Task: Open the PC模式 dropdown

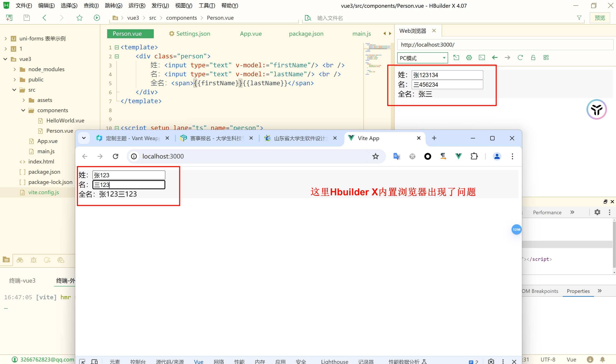Action: (422, 58)
